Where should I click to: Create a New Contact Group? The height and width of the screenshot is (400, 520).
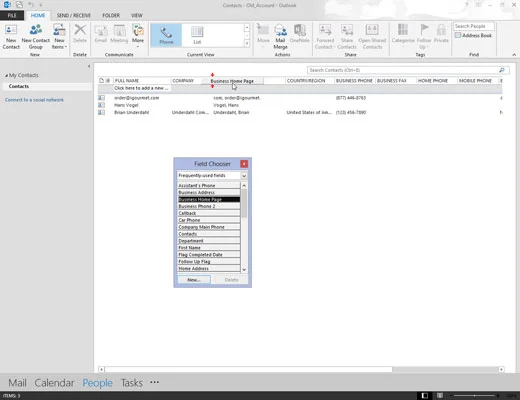coord(36,36)
